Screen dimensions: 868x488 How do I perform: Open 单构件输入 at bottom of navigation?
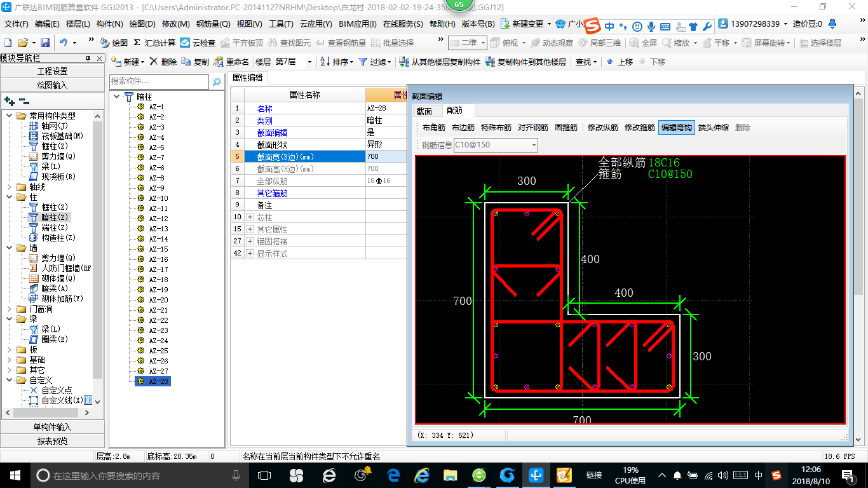[52, 427]
